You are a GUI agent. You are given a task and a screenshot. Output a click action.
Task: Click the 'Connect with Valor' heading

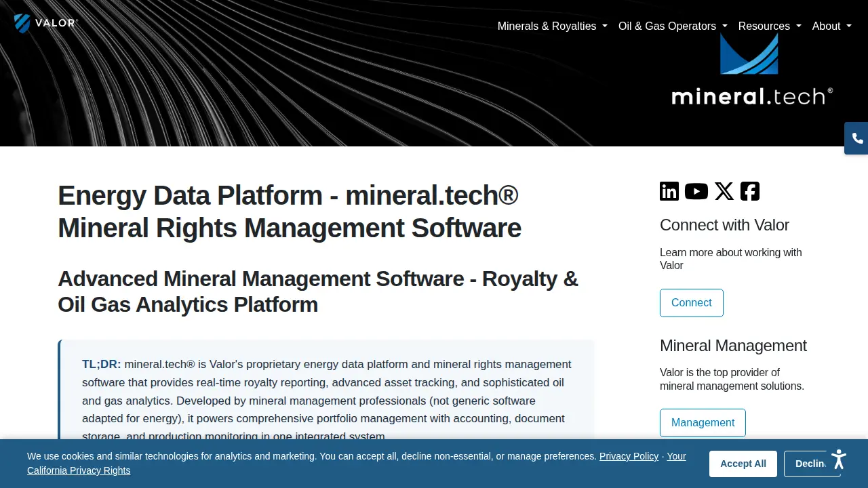pos(724,225)
